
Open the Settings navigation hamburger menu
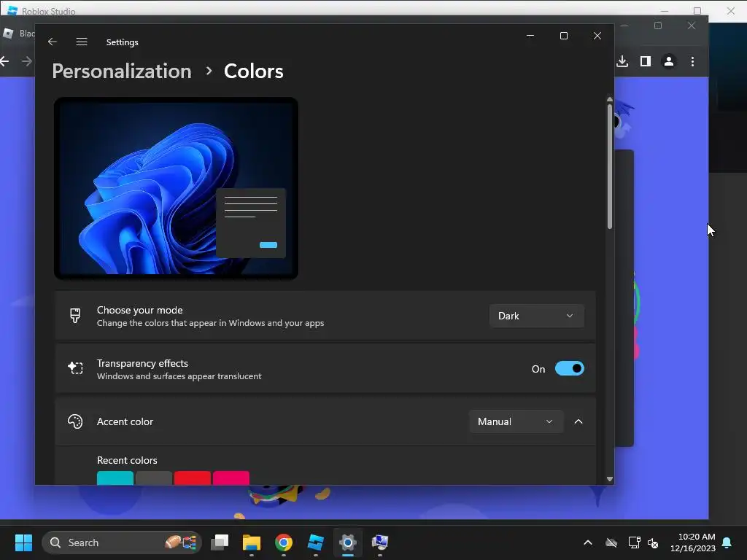click(82, 42)
